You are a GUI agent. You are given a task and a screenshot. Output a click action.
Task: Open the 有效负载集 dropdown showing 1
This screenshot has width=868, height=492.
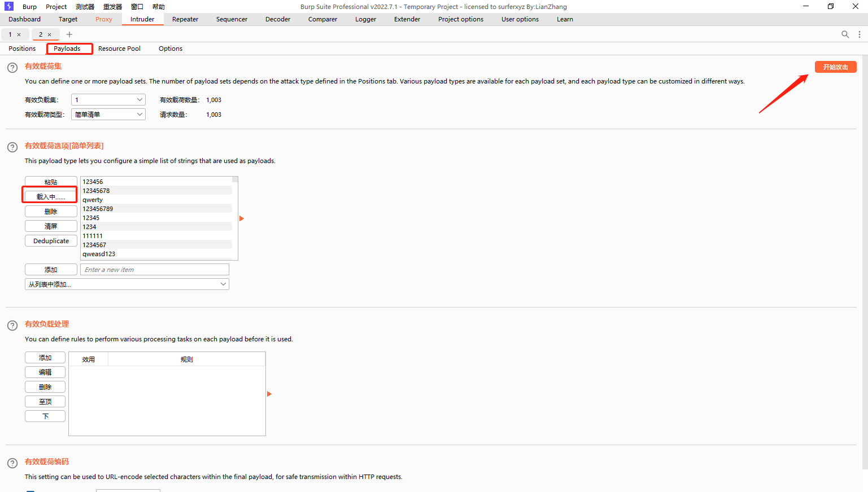pyautogui.click(x=108, y=100)
